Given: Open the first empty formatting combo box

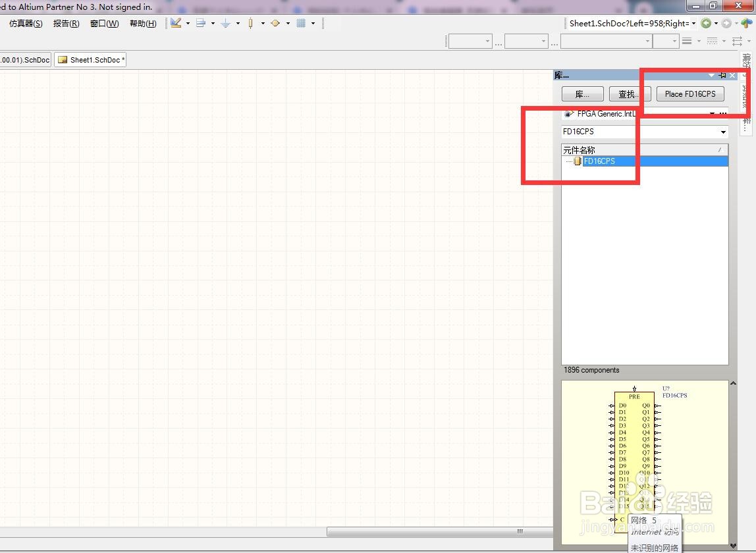Looking at the screenshot, I should [470, 41].
